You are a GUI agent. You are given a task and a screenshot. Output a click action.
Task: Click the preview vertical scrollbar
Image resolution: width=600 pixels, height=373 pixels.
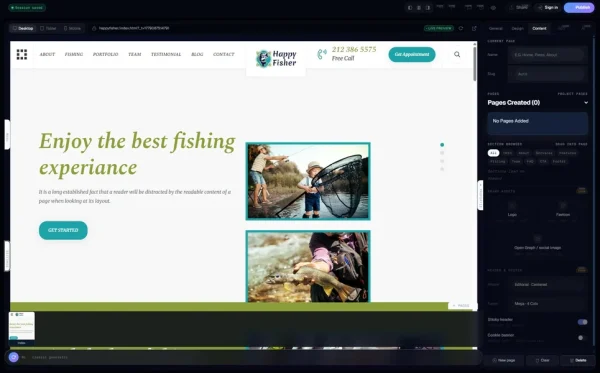[475, 63]
